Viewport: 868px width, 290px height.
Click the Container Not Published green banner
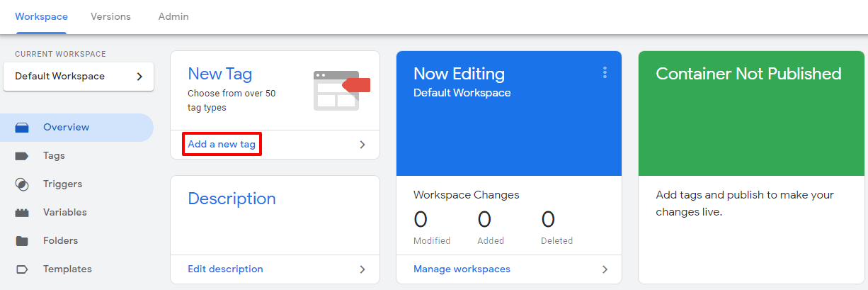tap(753, 113)
